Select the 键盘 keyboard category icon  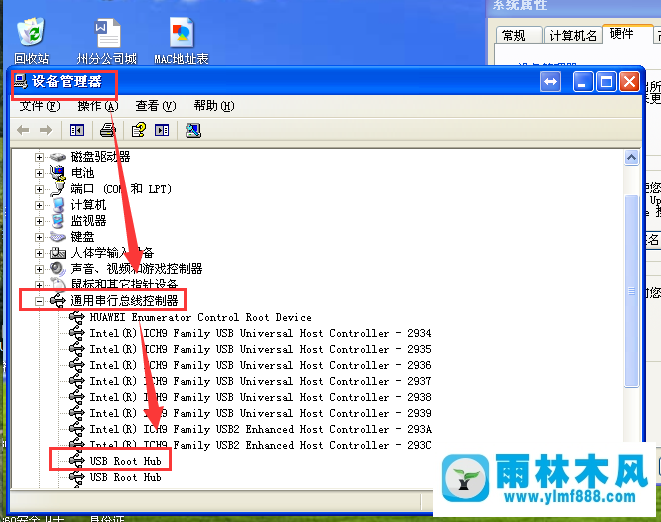pos(58,237)
